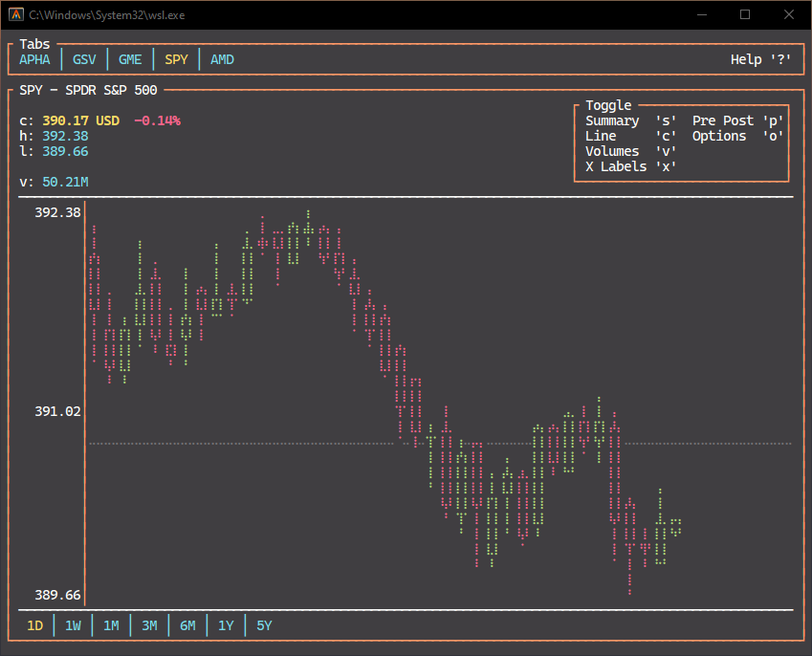Click the 389.66 y-axis label
The image size is (812, 656).
[x=57, y=595]
